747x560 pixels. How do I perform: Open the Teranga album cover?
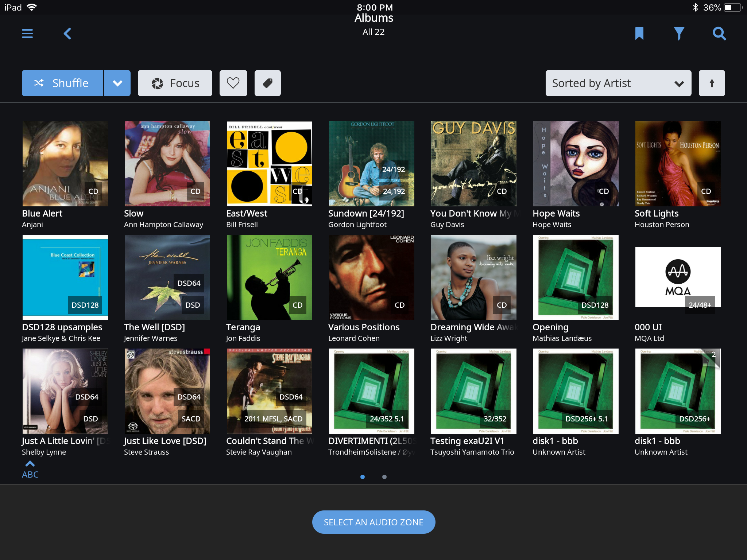point(270,277)
